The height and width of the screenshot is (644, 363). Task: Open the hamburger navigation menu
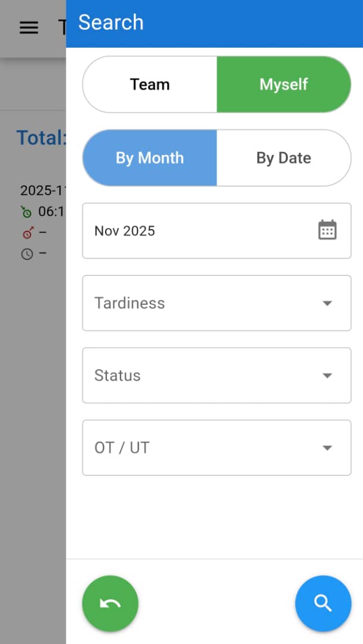point(29,27)
